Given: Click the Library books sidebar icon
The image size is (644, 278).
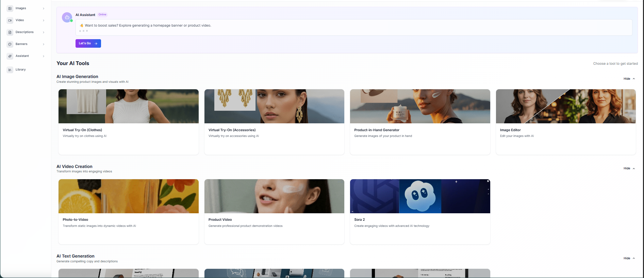Looking at the screenshot, I should click(10, 69).
